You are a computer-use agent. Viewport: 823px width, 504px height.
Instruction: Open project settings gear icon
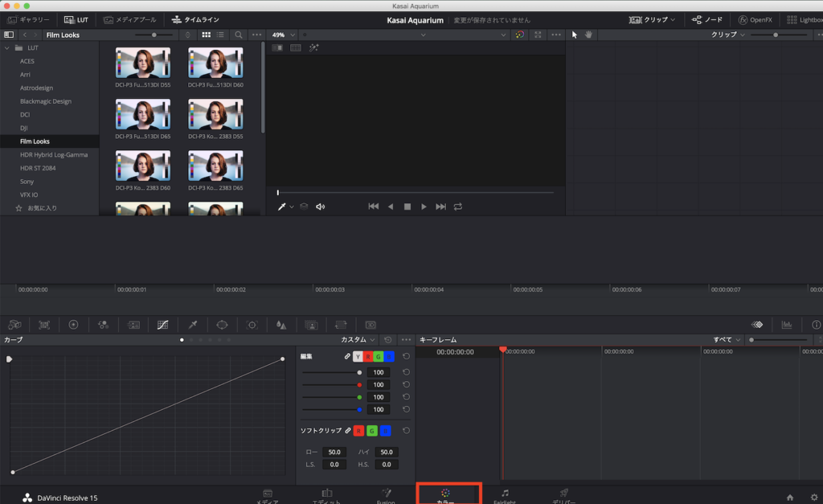pos(813,498)
